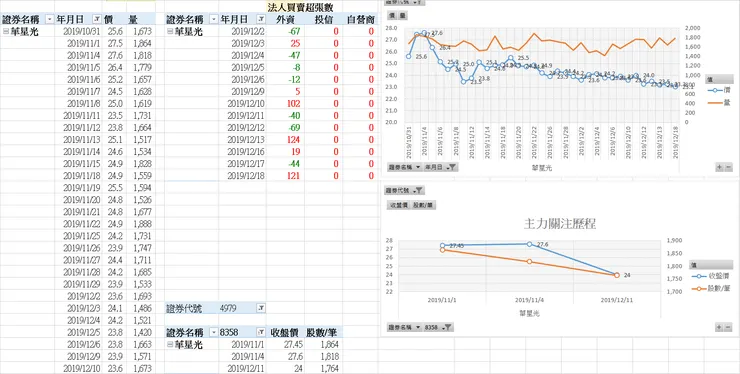Select 2019/11/4 axis label on lower chart
The image size is (740, 374).
pos(529,299)
